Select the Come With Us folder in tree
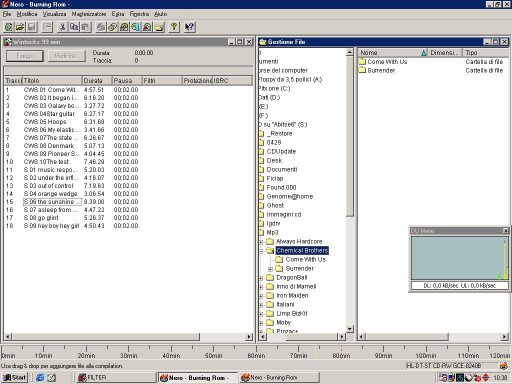 click(305, 259)
